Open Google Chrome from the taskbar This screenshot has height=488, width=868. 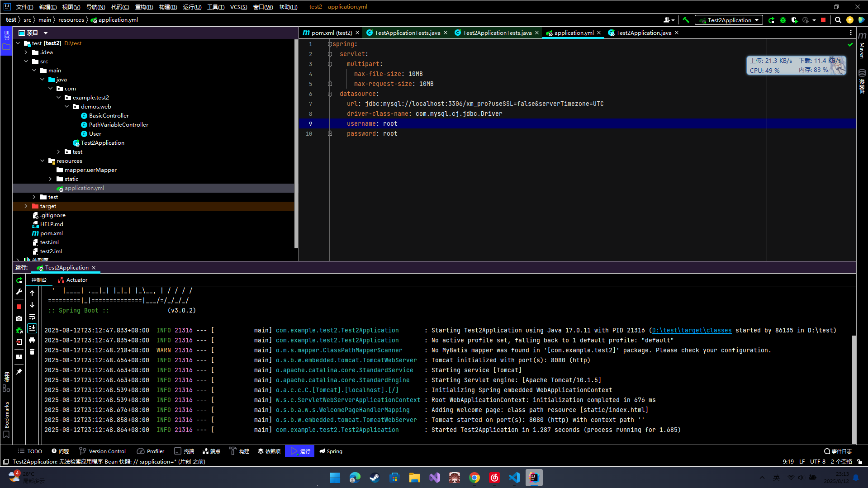click(x=474, y=478)
